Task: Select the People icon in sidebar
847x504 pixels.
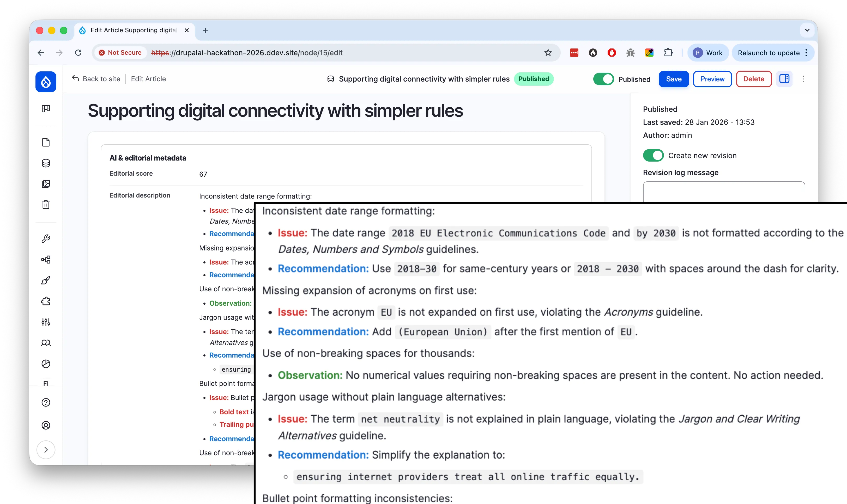Action: (x=46, y=343)
